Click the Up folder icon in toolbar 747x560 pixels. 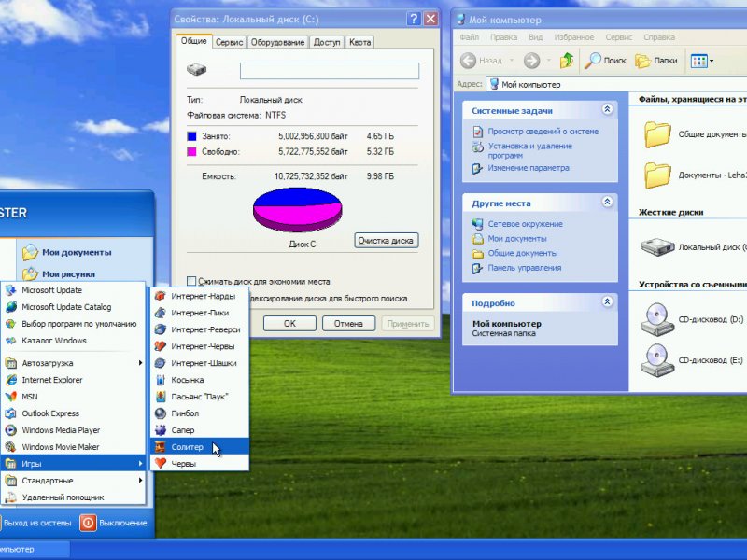pyautogui.click(x=567, y=61)
